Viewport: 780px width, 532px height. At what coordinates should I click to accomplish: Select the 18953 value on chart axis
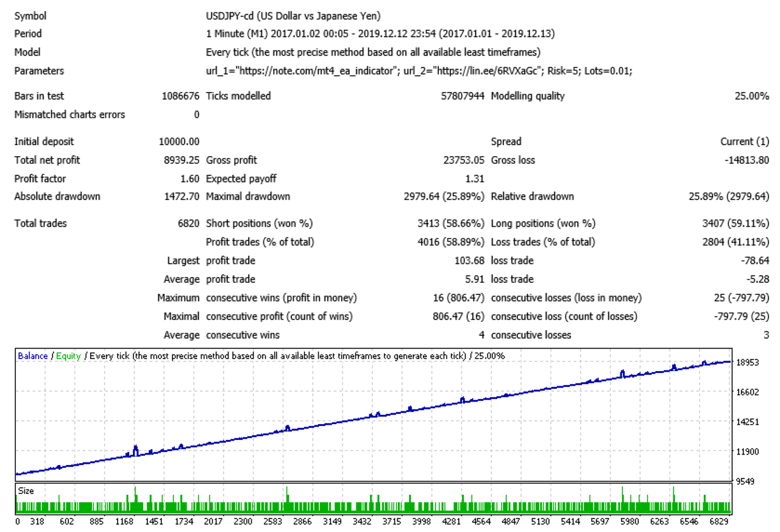point(748,362)
